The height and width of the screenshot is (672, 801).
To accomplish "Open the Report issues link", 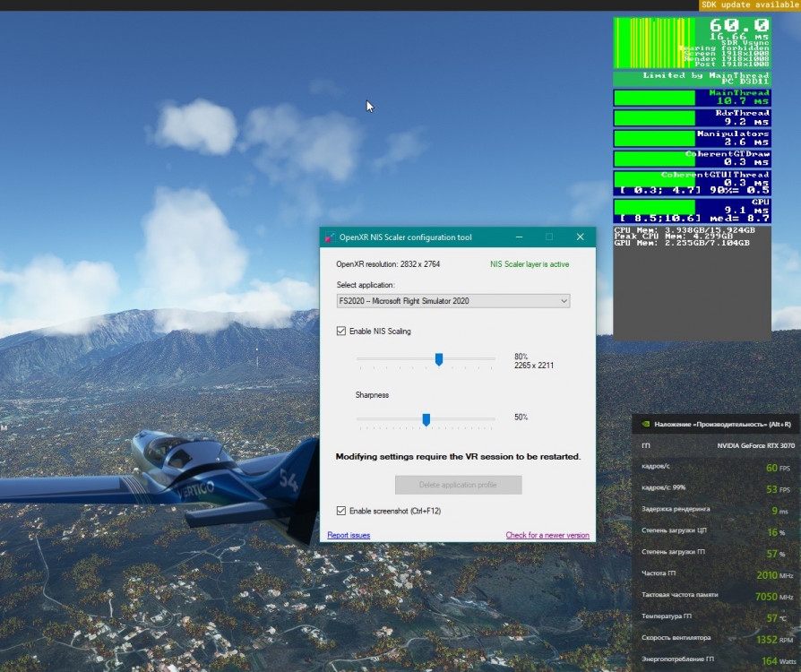I will pos(349,535).
